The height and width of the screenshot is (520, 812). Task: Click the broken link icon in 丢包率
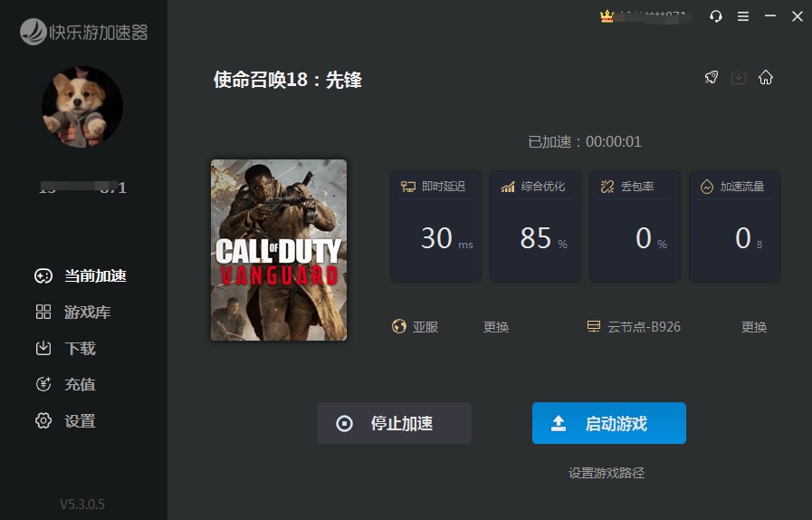[x=607, y=187]
